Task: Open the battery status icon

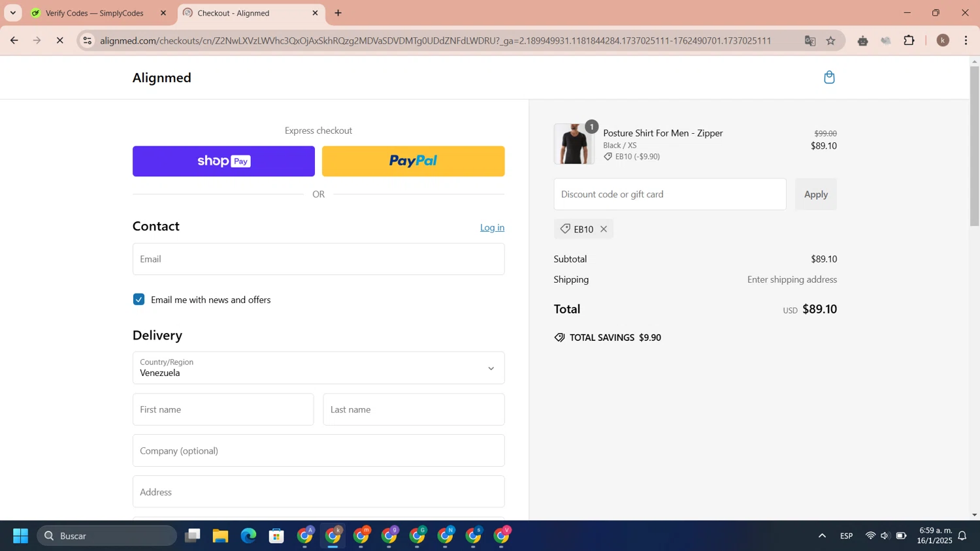Action: click(x=901, y=536)
